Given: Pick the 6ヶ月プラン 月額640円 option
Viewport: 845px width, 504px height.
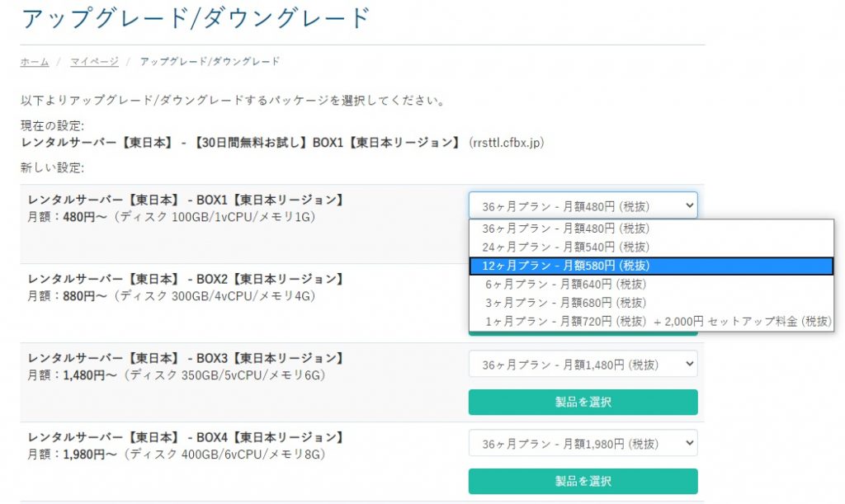Looking at the screenshot, I should tap(565, 284).
